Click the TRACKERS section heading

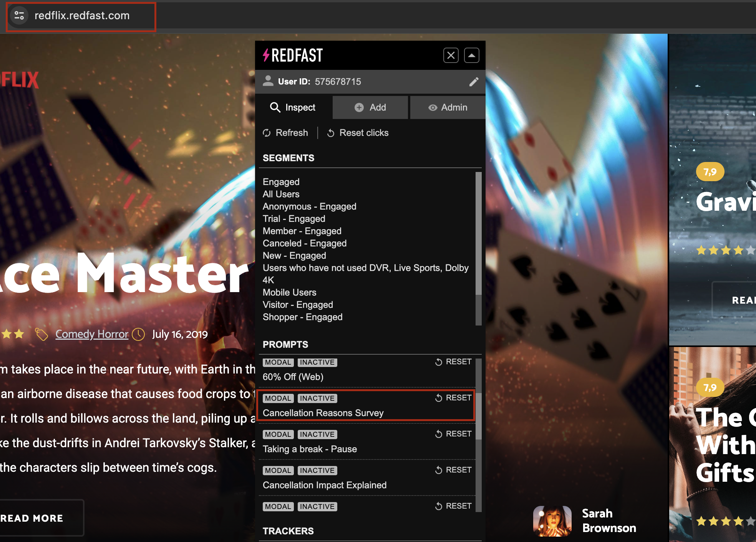pyautogui.click(x=288, y=531)
